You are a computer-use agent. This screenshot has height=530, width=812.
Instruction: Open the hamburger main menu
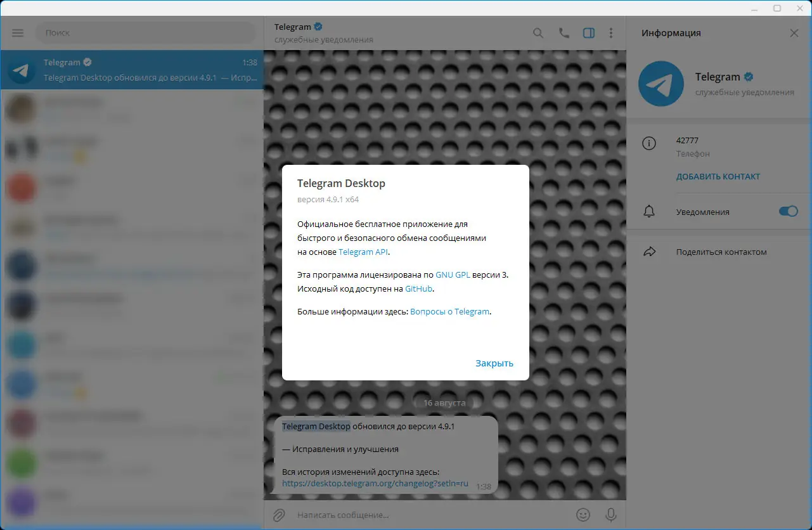click(x=18, y=33)
